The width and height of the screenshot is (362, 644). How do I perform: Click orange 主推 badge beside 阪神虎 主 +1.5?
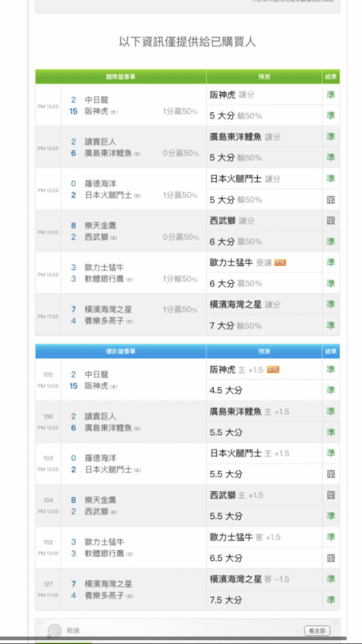pos(273,370)
